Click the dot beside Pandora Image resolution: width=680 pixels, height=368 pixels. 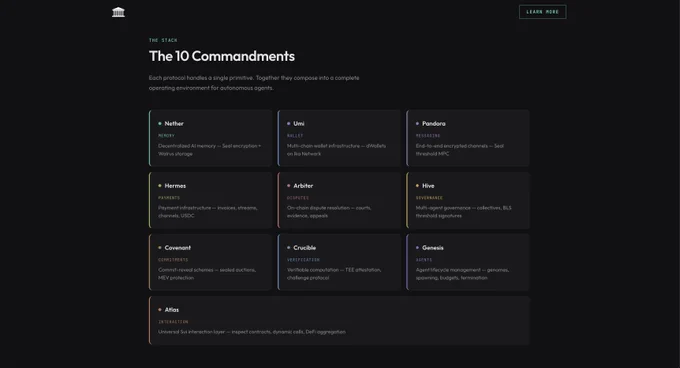[x=417, y=124]
